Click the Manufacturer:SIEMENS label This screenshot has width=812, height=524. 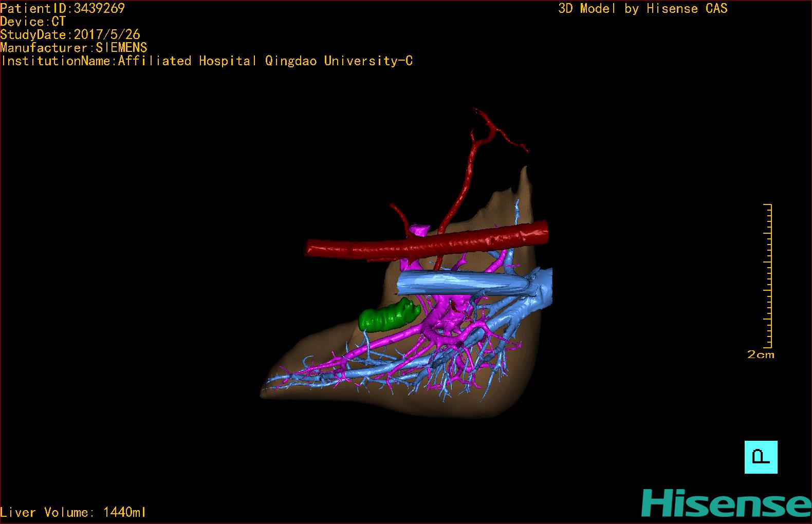point(73,48)
